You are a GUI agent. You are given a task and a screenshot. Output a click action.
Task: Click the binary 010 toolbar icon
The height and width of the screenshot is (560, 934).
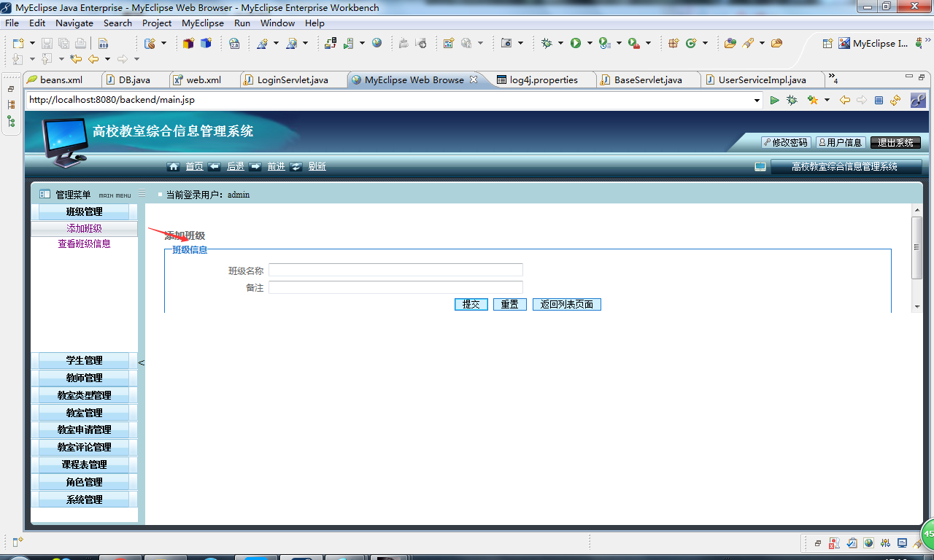(x=104, y=44)
